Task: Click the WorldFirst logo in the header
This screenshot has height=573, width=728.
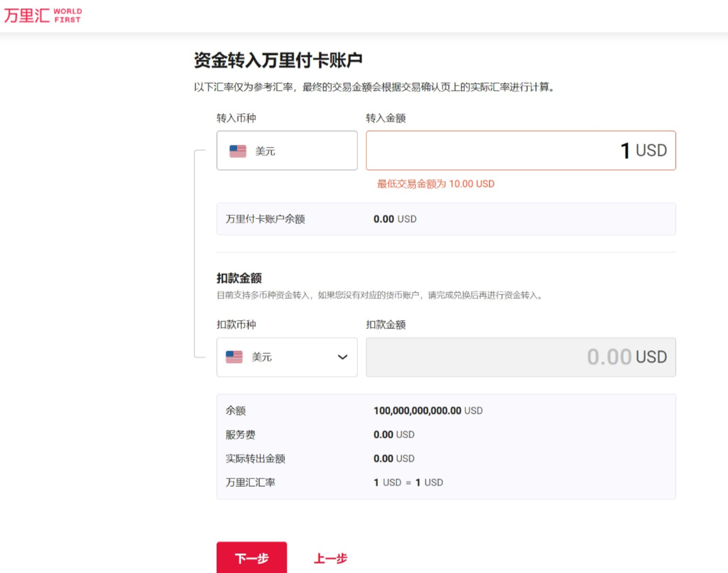Action: point(43,15)
